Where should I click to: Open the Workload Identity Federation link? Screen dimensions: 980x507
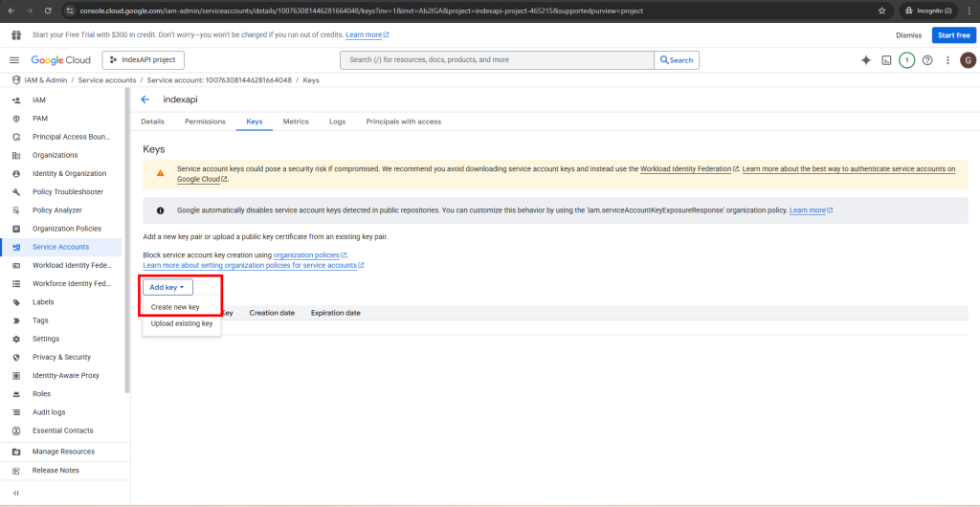(x=686, y=169)
